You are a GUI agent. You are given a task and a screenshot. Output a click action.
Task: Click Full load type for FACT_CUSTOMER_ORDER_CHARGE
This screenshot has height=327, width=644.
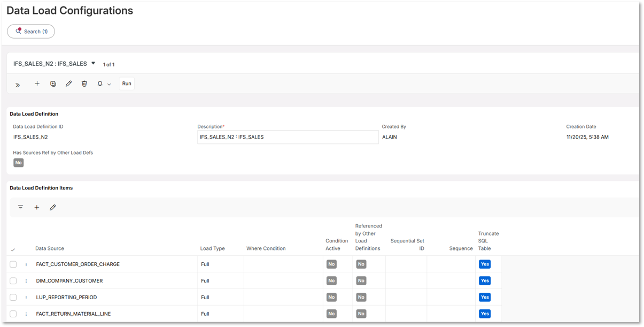(x=205, y=264)
